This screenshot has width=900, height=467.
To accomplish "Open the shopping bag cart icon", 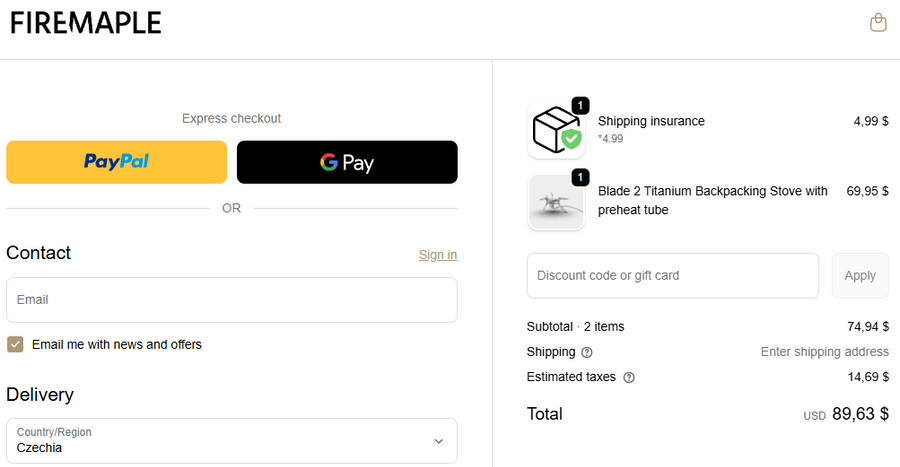I will (x=878, y=23).
